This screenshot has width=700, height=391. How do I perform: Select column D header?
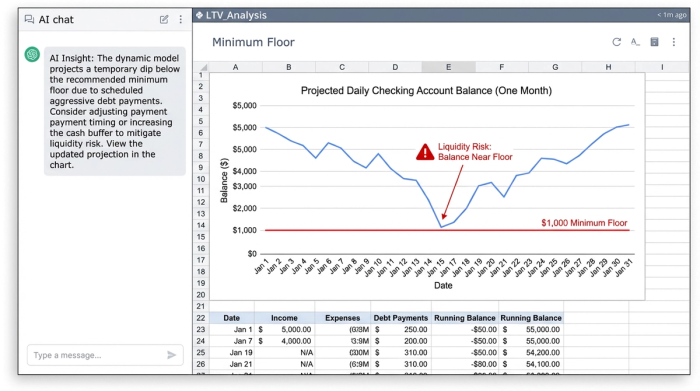coord(395,67)
